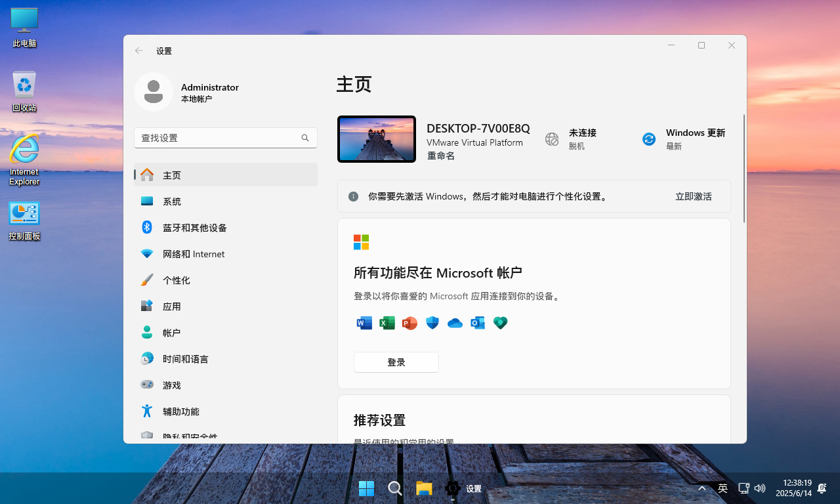Select the 回收站 desktop icon

tap(24, 91)
